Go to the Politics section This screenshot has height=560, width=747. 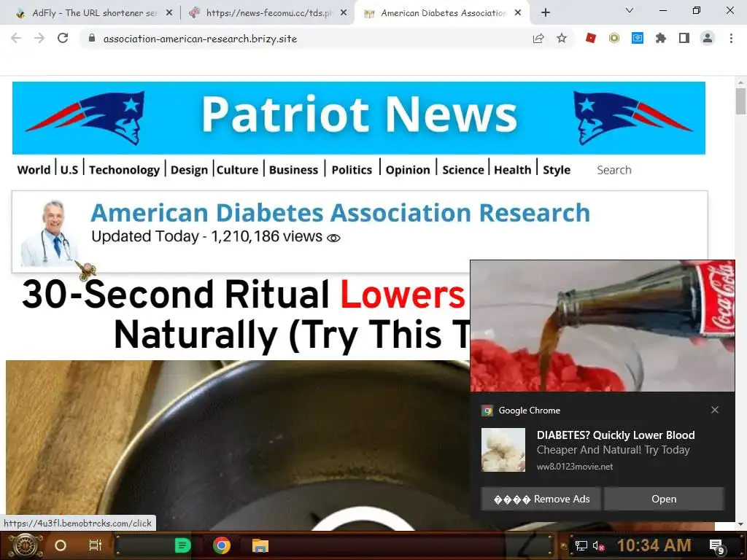tap(352, 170)
